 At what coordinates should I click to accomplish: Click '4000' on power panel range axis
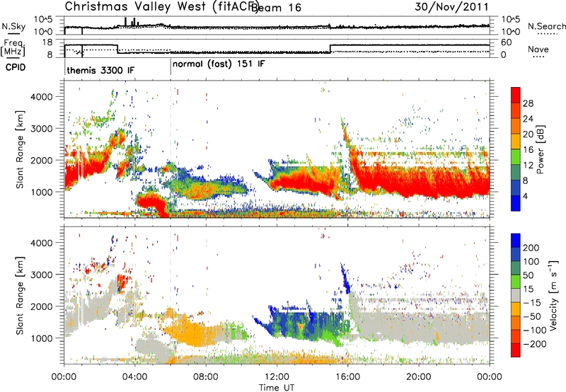pos(41,97)
